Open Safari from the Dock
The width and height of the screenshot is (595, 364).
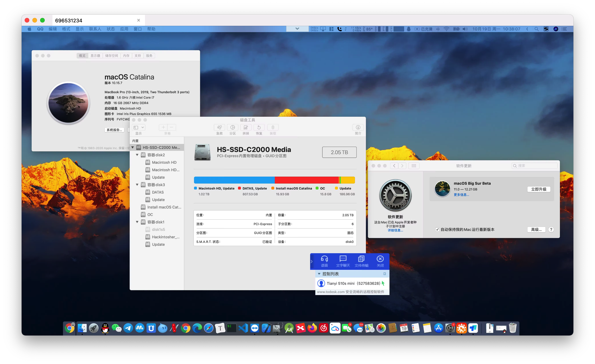(209, 328)
